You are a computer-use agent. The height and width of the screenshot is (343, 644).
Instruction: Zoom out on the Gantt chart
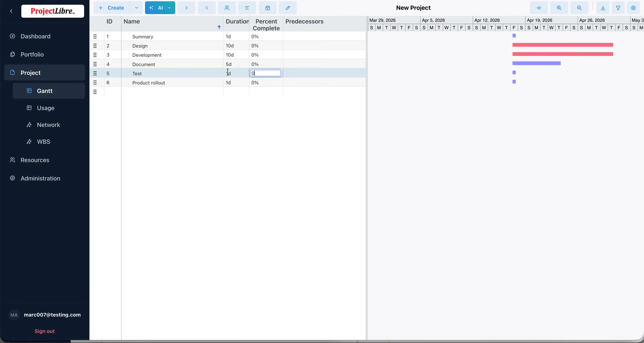point(579,8)
